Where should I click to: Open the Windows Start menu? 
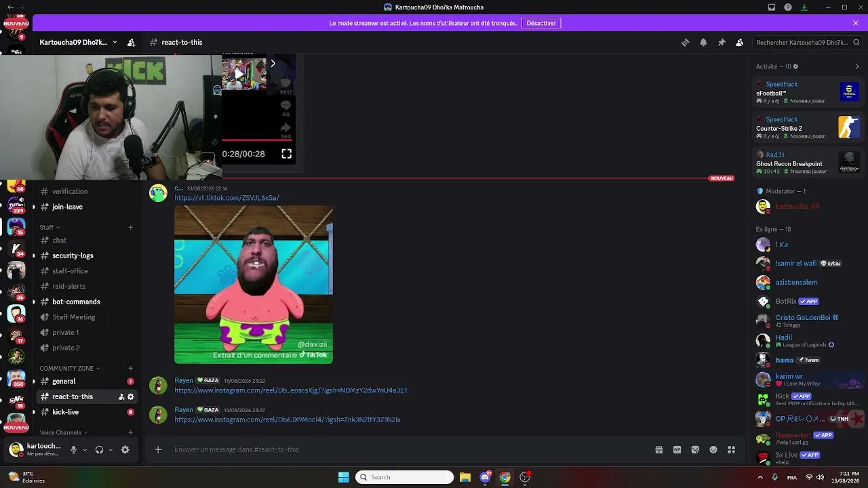click(x=344, y=477)
